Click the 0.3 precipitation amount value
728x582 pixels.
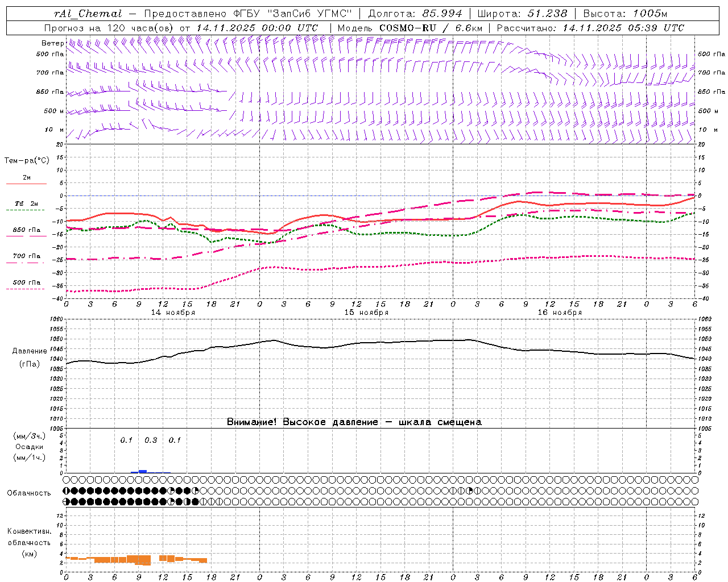point(151,440)
